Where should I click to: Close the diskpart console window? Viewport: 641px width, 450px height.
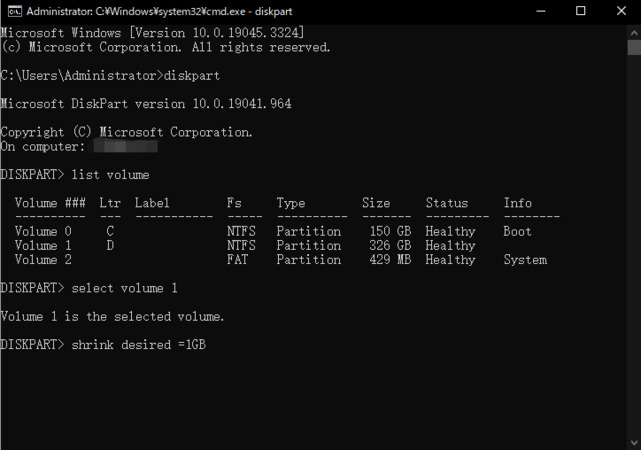[622, 12]
